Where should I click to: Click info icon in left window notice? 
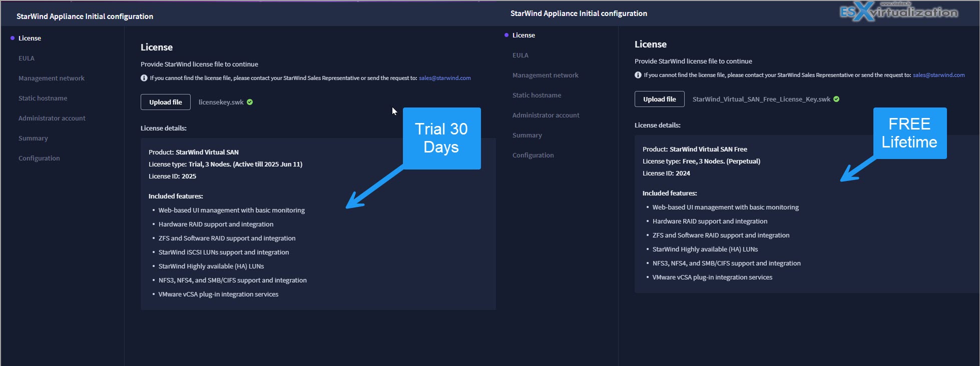(x=144, y=78)
